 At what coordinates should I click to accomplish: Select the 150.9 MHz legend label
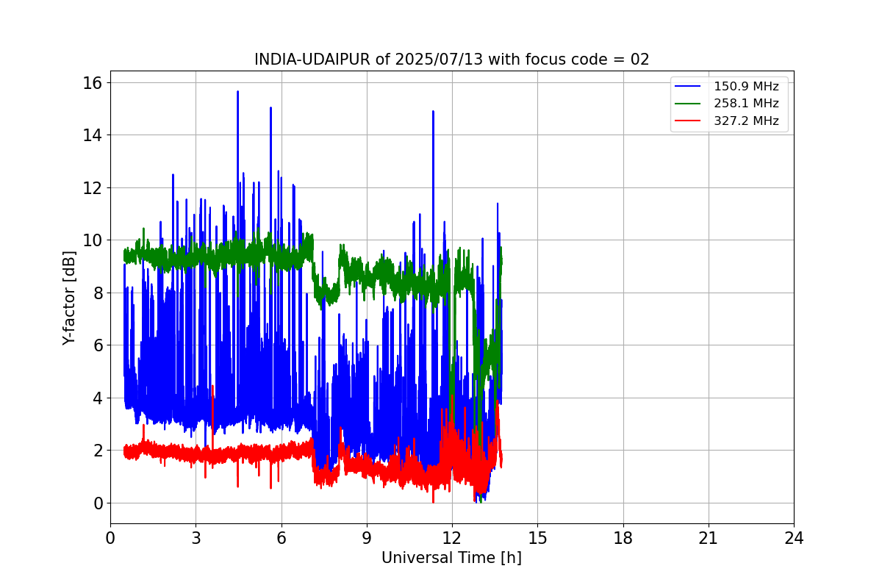(x=746, y=87)
